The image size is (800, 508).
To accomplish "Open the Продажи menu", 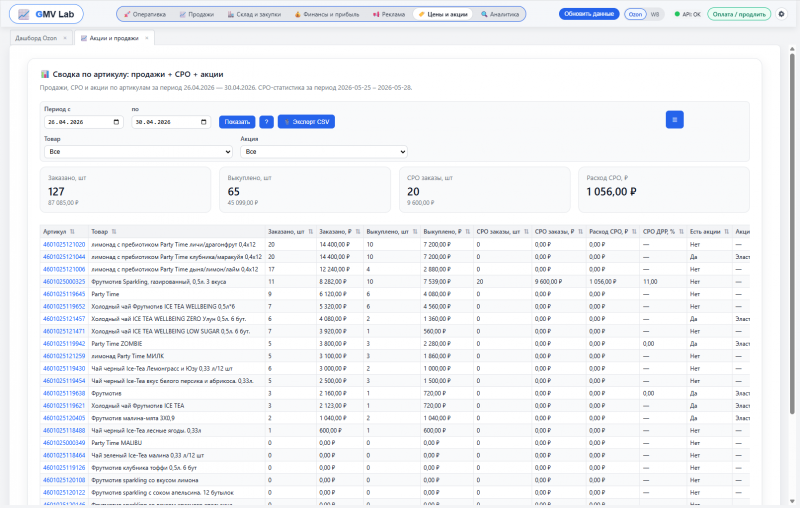I will click(197, 14).
